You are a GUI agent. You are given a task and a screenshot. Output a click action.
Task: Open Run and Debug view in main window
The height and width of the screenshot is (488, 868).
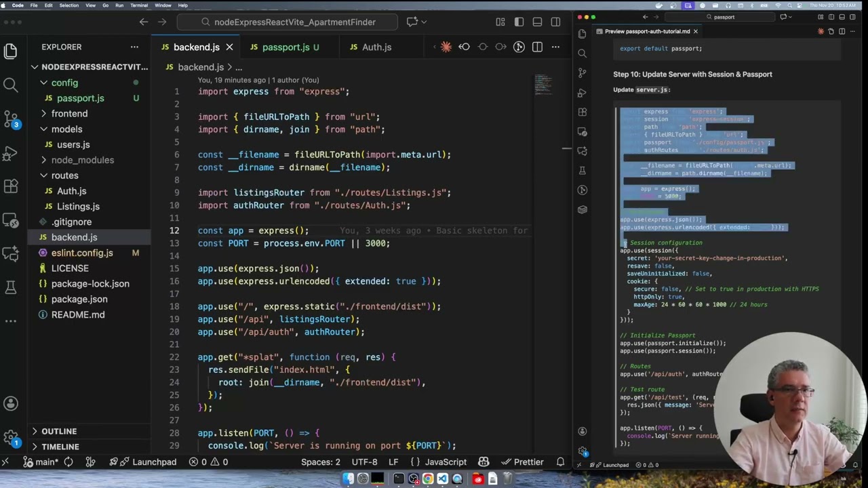coord(10,153)
